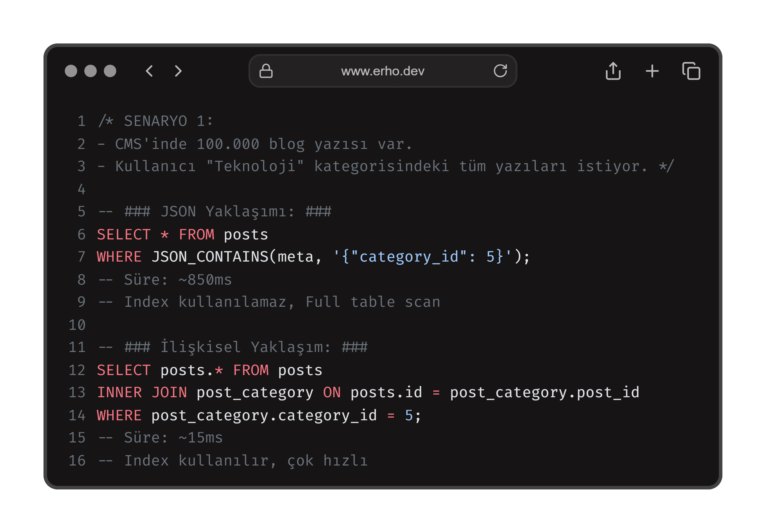Click the "SENARYO 1:" comment text
This screenshot has width=765, height=532.
[168, 121]
